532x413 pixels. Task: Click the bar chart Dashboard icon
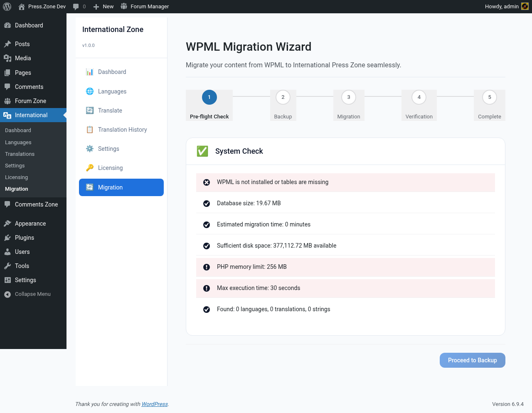90,72
